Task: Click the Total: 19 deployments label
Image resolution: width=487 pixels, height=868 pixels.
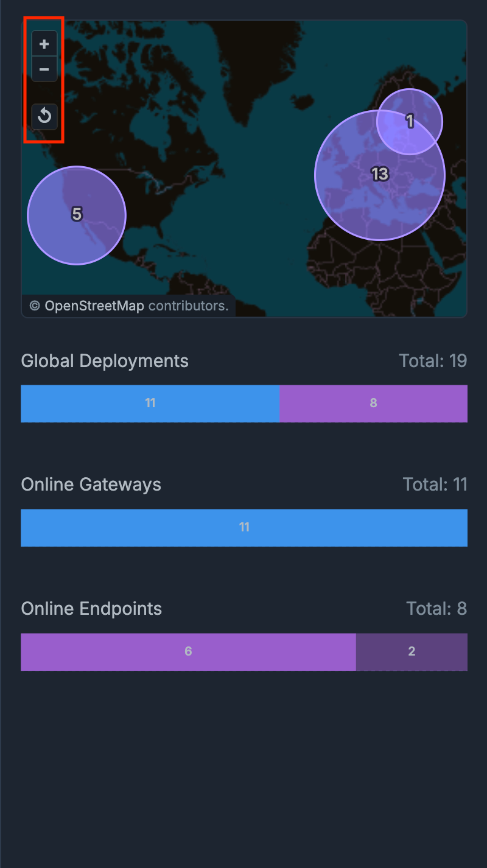Action: point(433,361)
